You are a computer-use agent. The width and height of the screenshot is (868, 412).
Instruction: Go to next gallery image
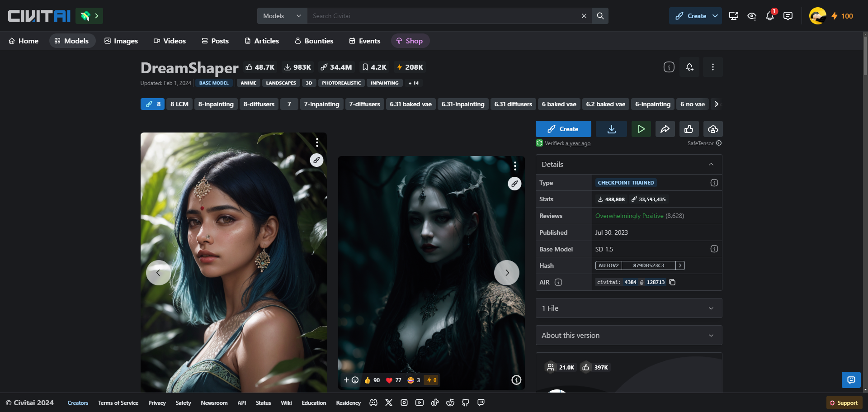(x=507, y=273)
